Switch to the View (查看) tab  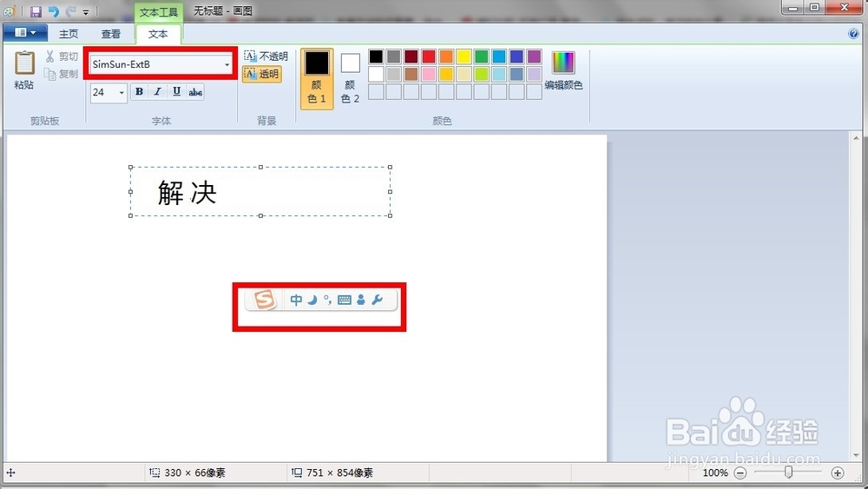[111, 34]
